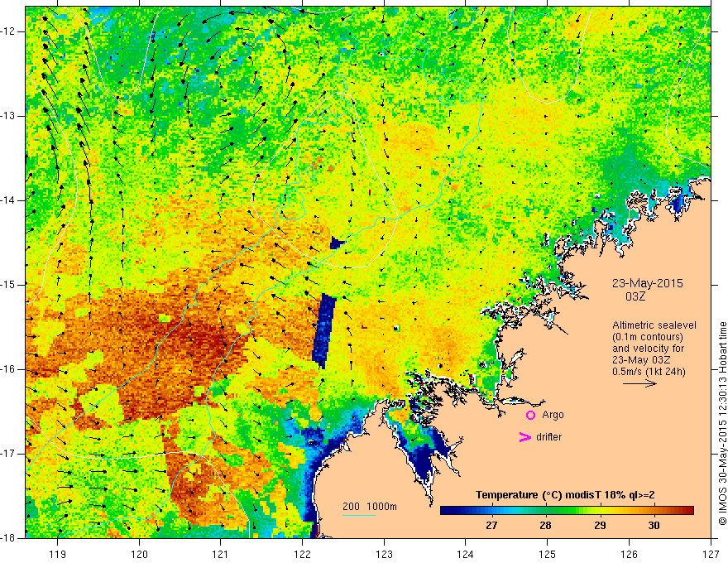Click the longitude axis label 122
The width and height of the screenshot is (728, 563).
click(302, 554)
